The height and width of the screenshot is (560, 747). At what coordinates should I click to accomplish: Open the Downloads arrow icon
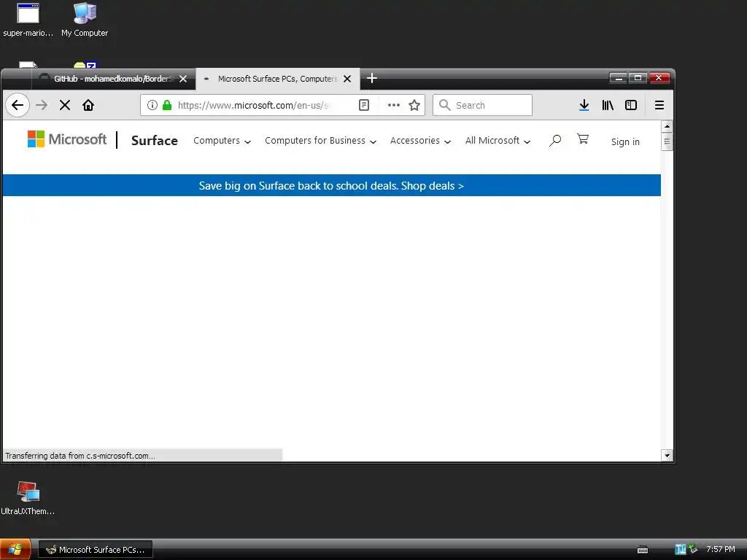pyautogui.click(x=584, y=105)
